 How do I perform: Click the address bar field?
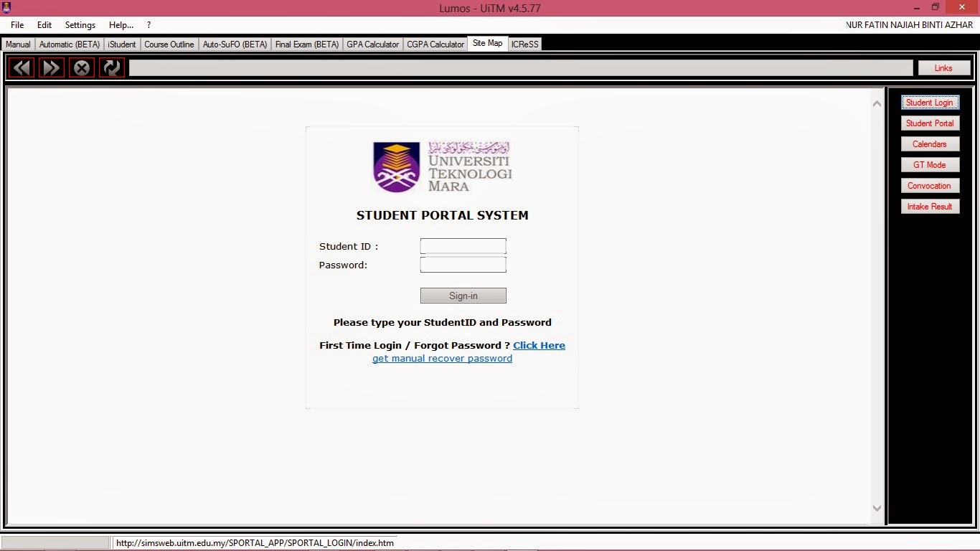[x=521, y=68]
